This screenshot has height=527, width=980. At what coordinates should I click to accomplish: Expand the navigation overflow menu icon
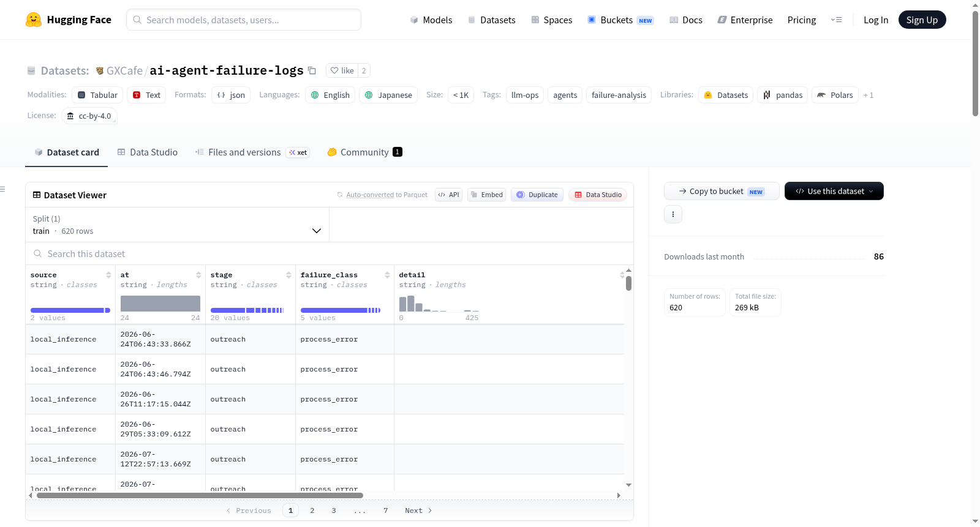(836, 20)
